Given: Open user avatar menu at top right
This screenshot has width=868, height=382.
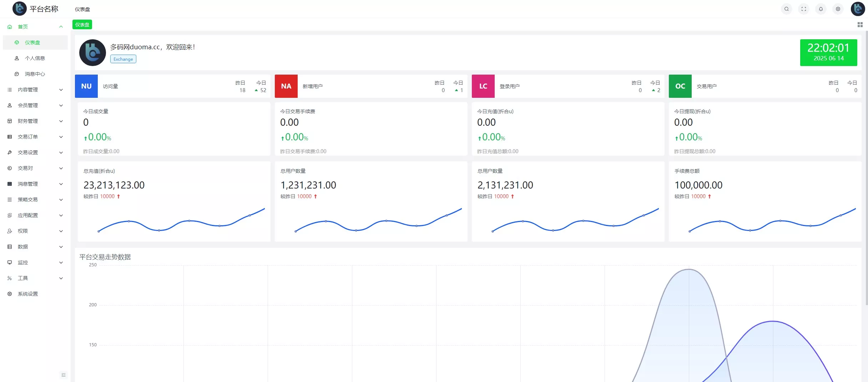Looking at the screenshot, I should (x=858, y=9).
